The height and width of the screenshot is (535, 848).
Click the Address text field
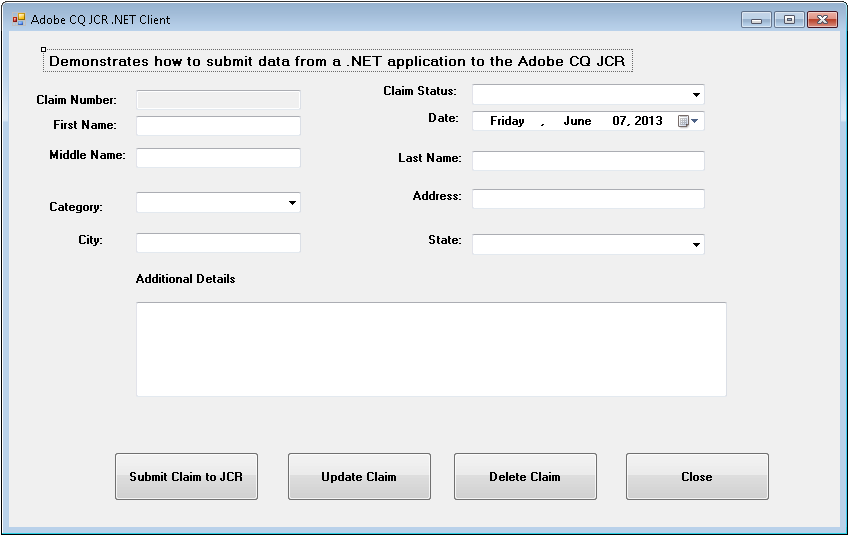pyautogui.click(x=588, y=198)
